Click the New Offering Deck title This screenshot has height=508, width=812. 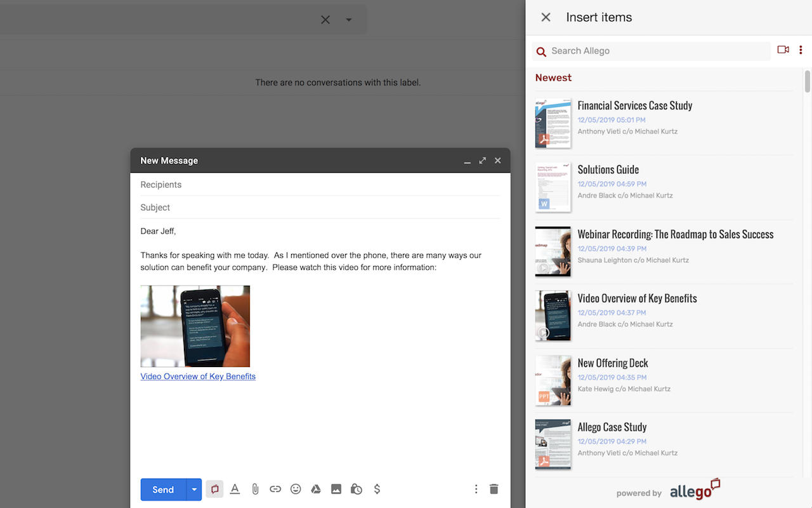pyautogui.click(x=613, y=363)
